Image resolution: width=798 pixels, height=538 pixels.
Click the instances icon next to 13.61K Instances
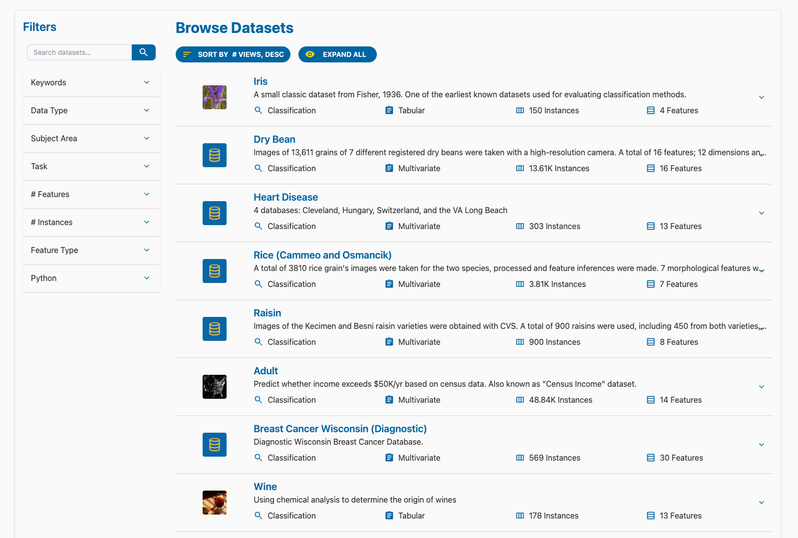pyautogui.click(x=520, y=168)
